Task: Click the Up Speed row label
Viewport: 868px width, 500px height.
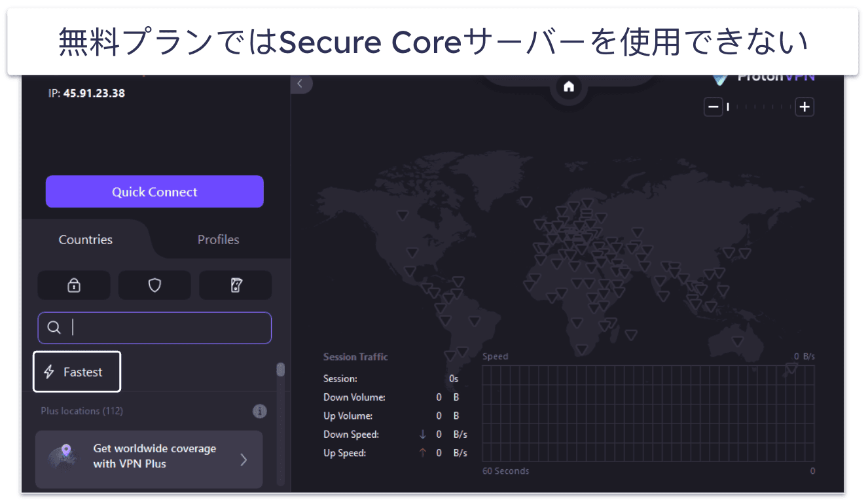Action: (x=344, y=453)
